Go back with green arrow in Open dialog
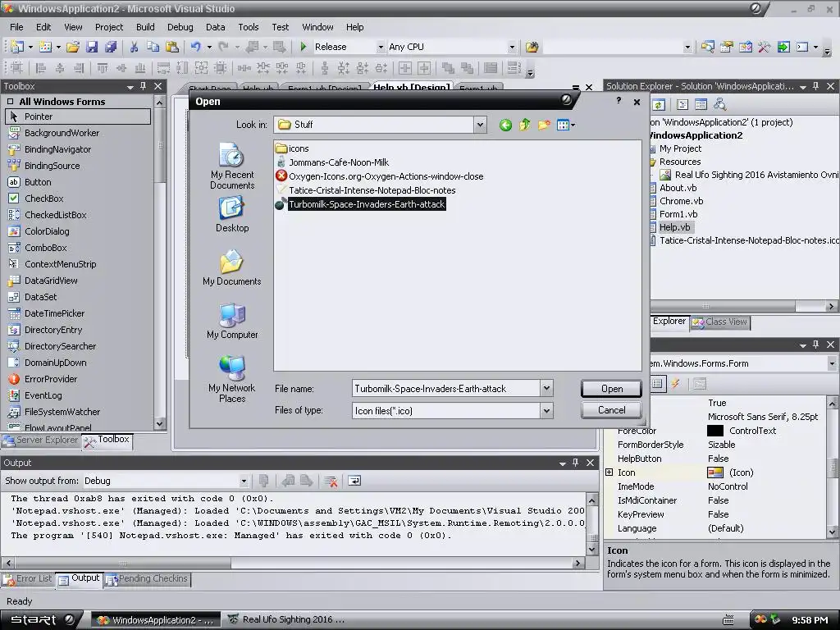The height and width of the screenshot is (630, 840). click(x=505, y=125)
